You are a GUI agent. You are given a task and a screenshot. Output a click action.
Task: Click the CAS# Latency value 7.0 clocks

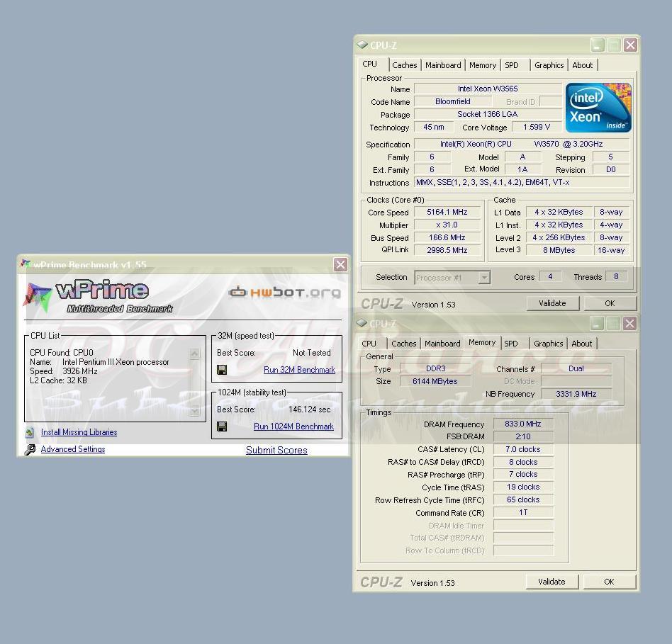click(523, 449)
